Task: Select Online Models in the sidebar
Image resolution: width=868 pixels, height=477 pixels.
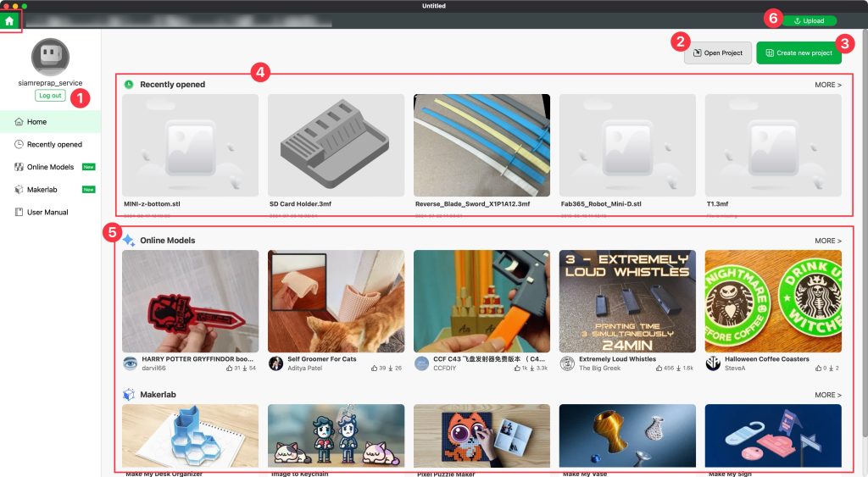Action: pyautogui.click(x=50, y=167)
